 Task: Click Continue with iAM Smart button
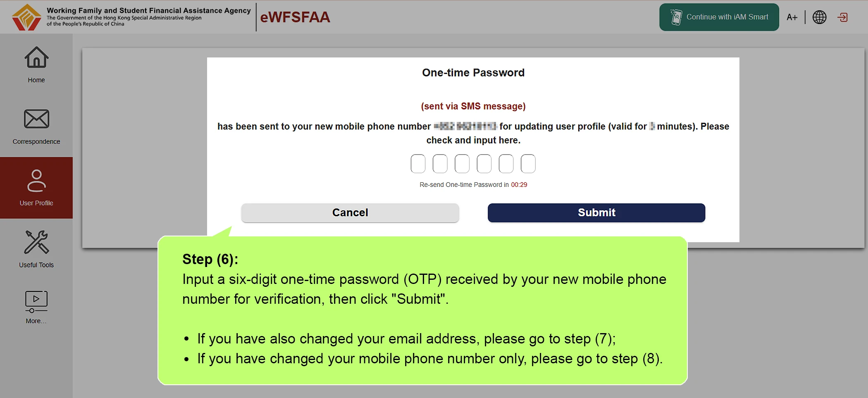pos(719,17)
